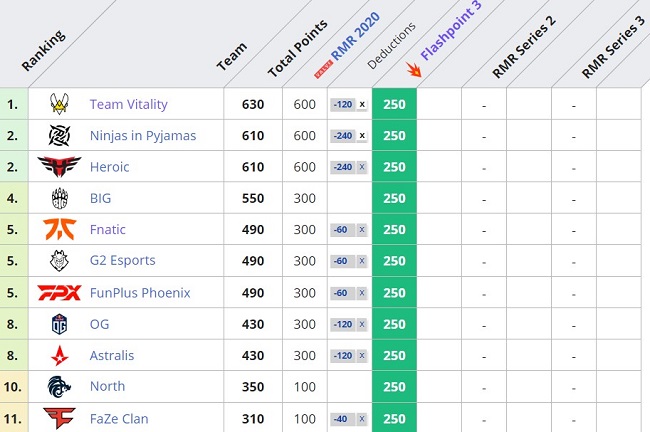Screen dimensions: 650x432
Task: Click FaZe Clan's total points 310
Action: pos(253,419)
